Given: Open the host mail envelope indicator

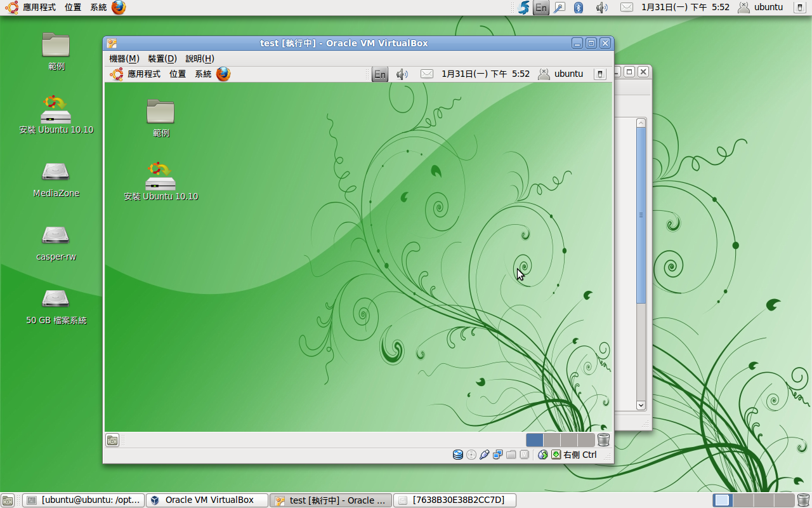Looking at the screenshot, I should point(627,8).
